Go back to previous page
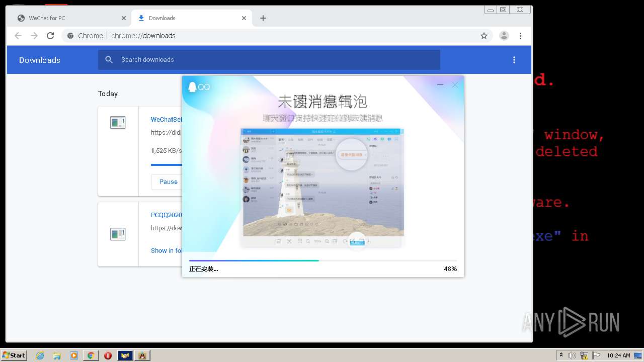Screen dimensions: 644x362 18,36
